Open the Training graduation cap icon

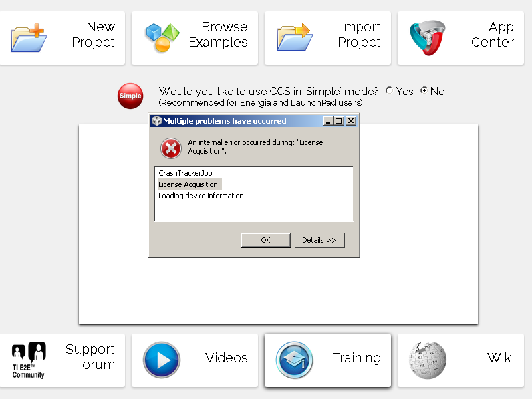point(294,360)
